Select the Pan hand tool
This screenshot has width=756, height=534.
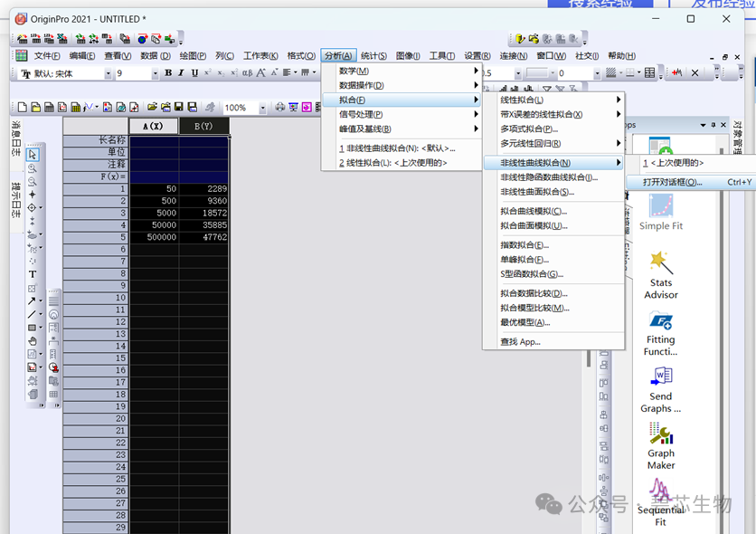pyautogui.click(x=33, y=341)
